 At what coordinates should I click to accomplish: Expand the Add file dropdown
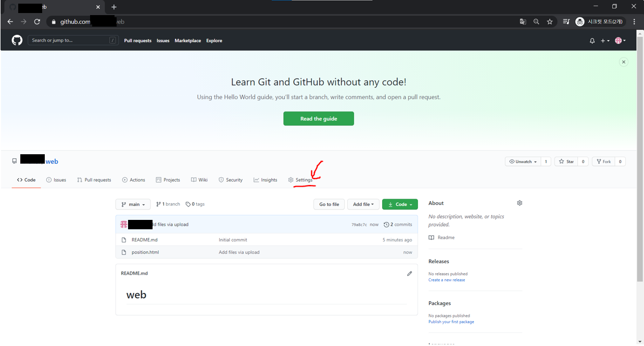pos(363,204)
